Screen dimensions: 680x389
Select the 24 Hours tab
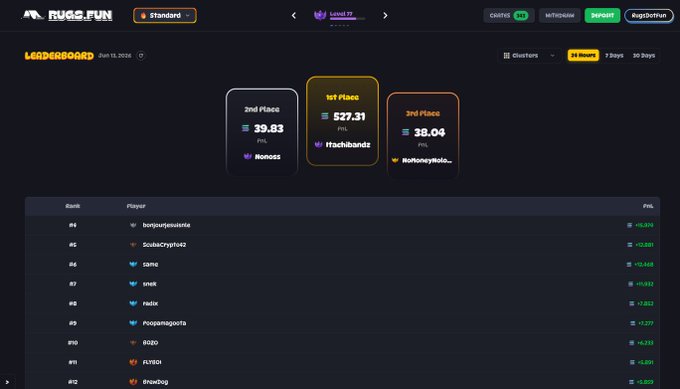[x=583, y=56]
